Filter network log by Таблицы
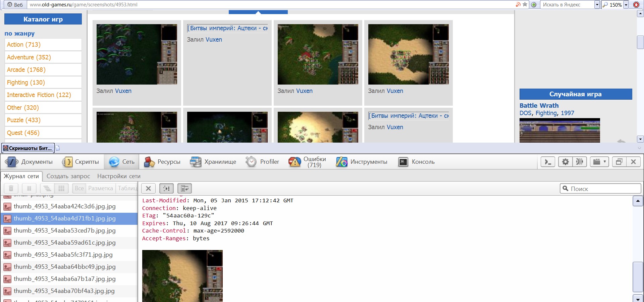 click(127, 189)
